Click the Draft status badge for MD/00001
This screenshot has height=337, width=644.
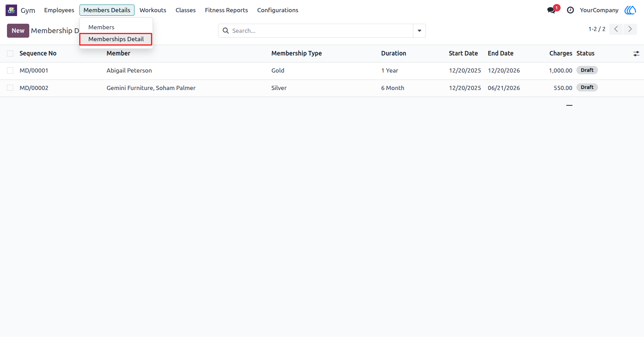pos(587,70)
